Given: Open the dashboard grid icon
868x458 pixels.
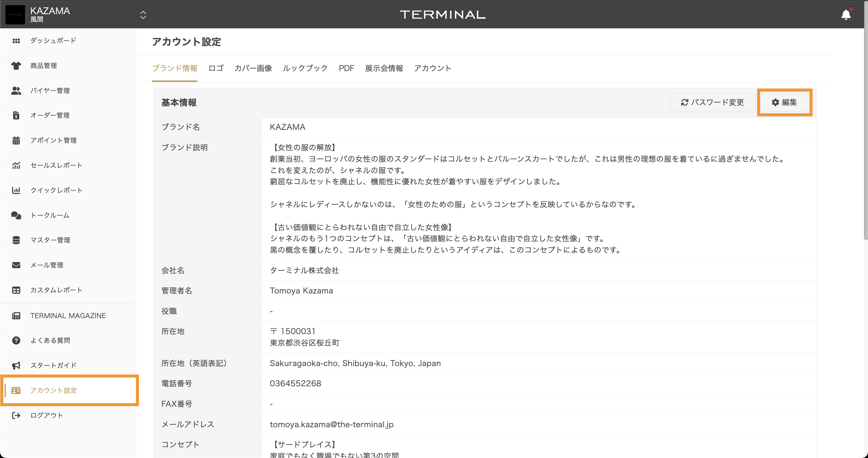Looking at the screenshot, I should (x=16, y=41).
